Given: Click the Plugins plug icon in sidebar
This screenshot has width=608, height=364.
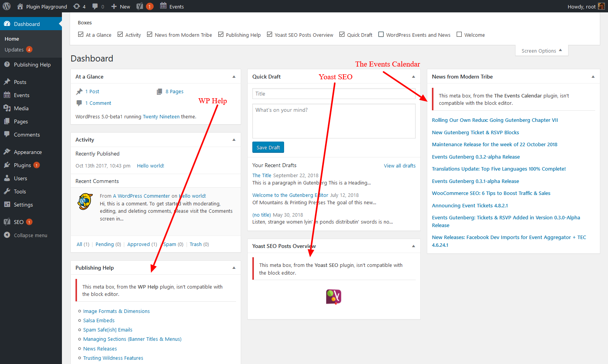Looking at the screenshot, I should (x=7, y=165).
